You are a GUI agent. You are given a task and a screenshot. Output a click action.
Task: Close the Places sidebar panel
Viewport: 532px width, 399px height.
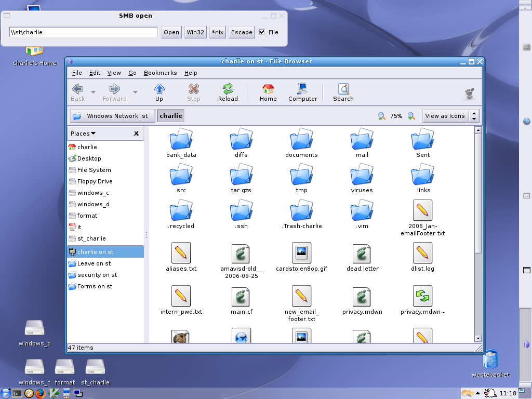[x=136, y=134]
